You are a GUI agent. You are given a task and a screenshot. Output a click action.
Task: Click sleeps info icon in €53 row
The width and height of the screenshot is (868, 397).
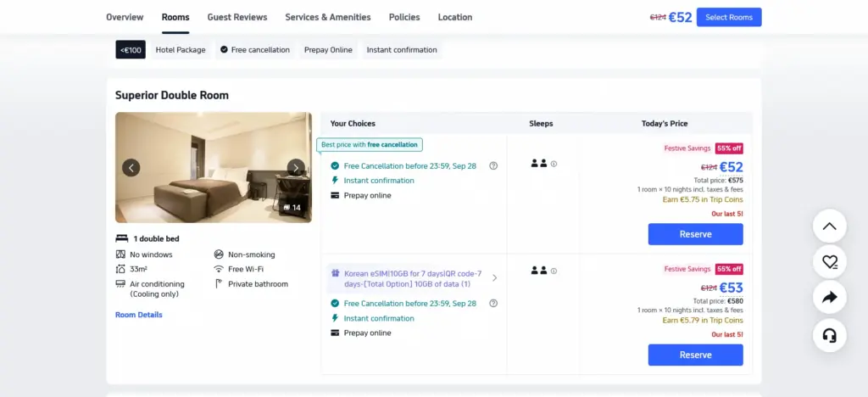click(554, 271)
